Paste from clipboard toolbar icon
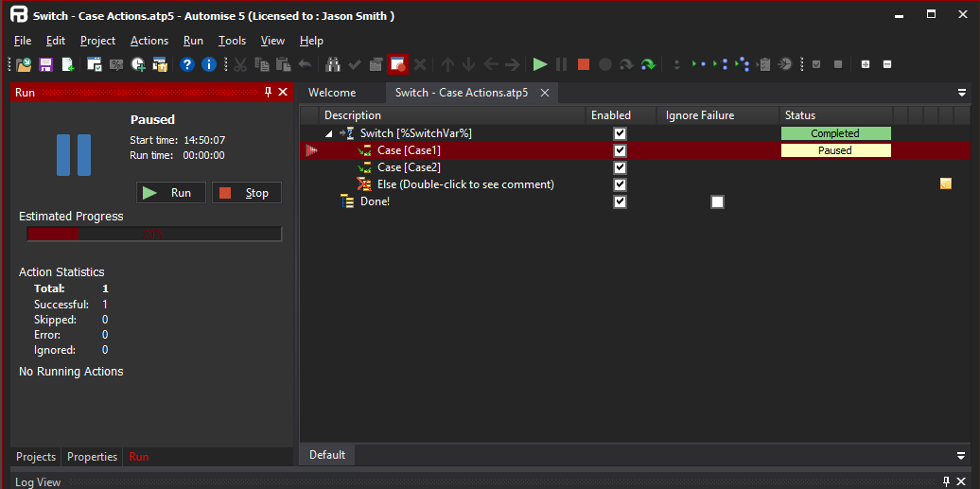 pos(284,63)
